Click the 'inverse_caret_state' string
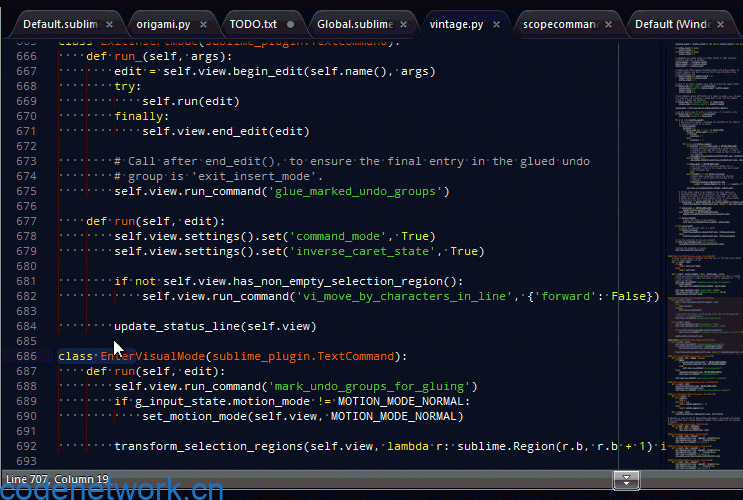The height and width of the screenshot is (500, 743). pyautogui.click(x=362, y=251)
